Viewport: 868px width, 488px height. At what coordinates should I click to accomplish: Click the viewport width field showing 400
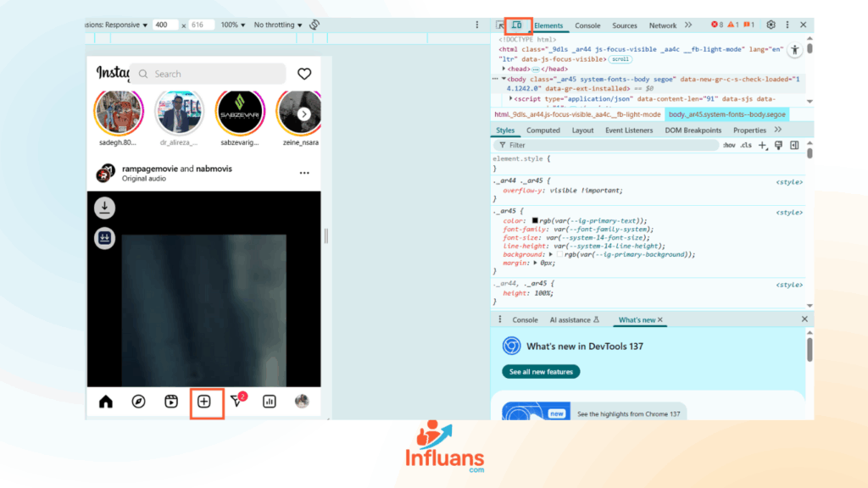(165, 25)
